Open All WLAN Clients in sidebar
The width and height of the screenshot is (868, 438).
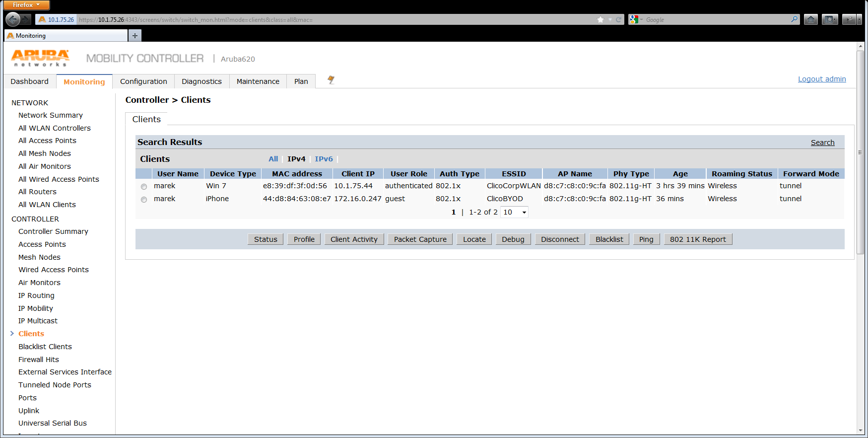47,205
